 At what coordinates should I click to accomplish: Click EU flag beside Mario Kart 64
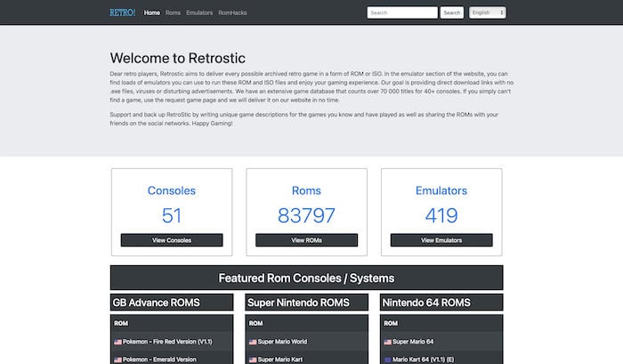[388, 360]
